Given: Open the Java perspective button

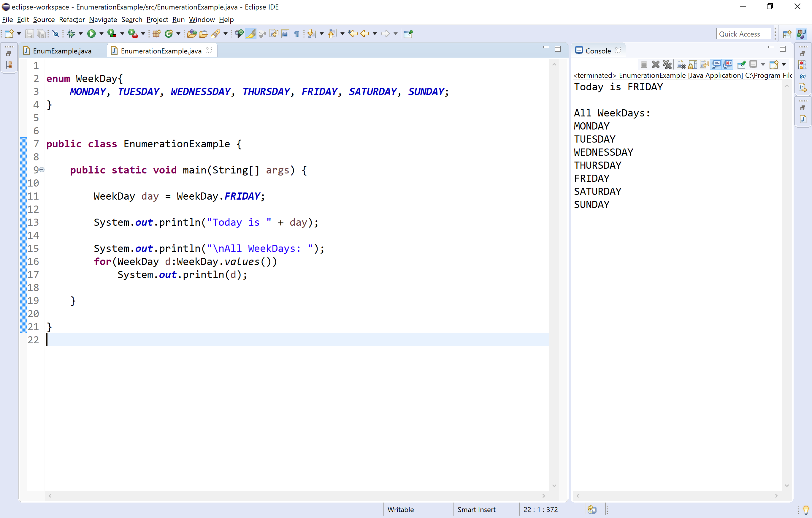Looking at the screenshot, I should point(802,33).
